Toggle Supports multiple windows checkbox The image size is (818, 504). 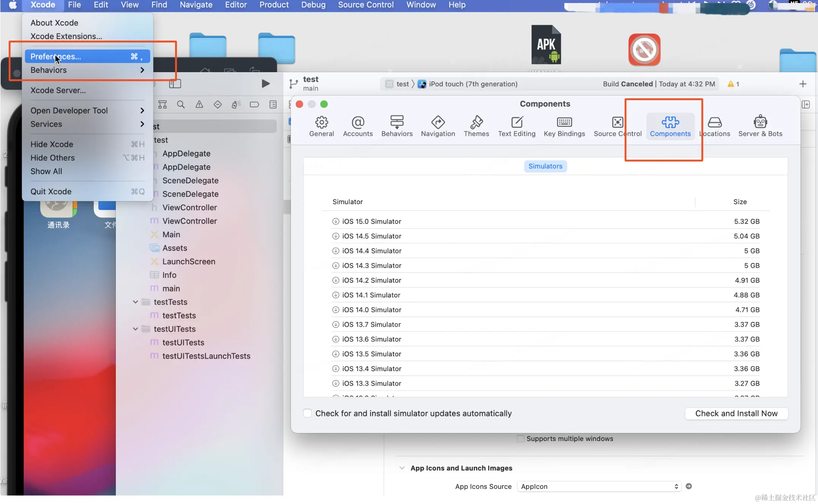coord(520,438)
